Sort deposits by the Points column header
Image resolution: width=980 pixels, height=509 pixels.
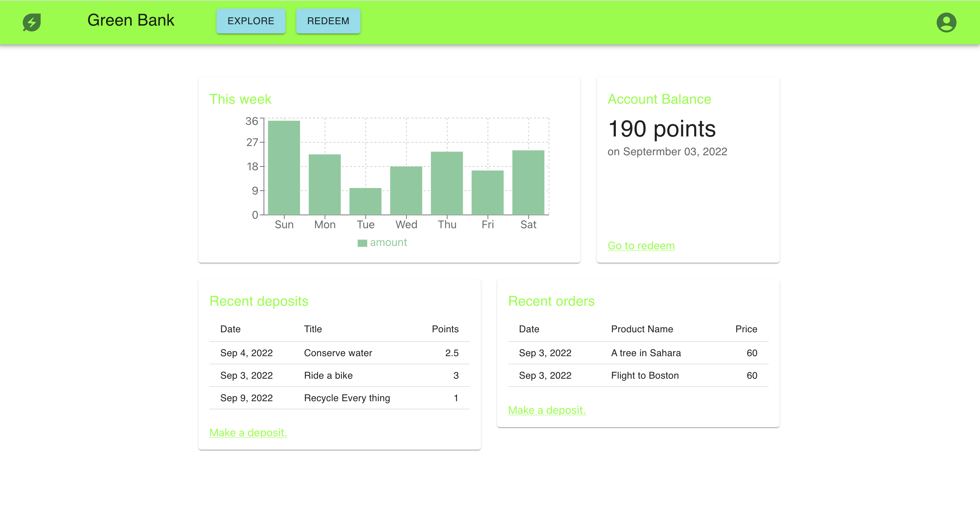coord(445,329)
